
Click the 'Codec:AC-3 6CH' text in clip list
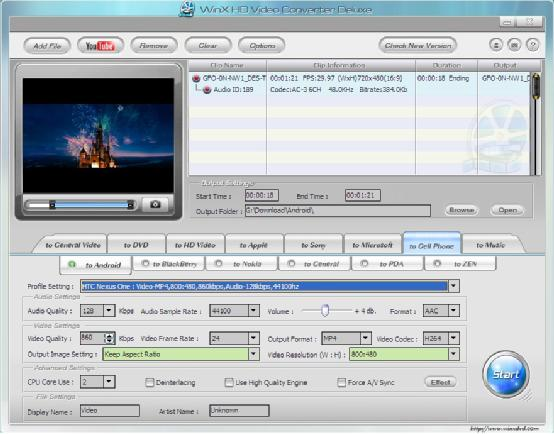[x=296, y=90]
